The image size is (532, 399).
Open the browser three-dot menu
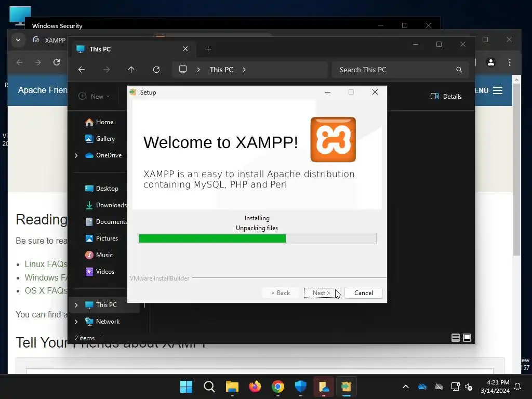click(510, 62)
